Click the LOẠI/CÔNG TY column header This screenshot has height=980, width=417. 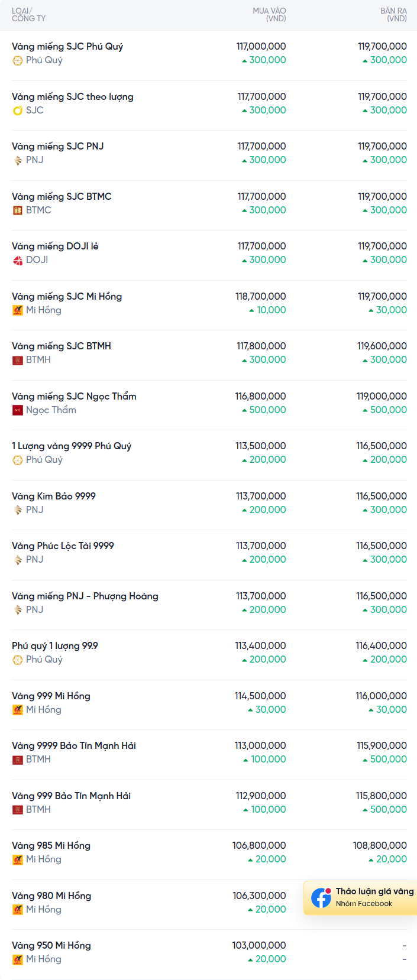click(x=28, y=15)
